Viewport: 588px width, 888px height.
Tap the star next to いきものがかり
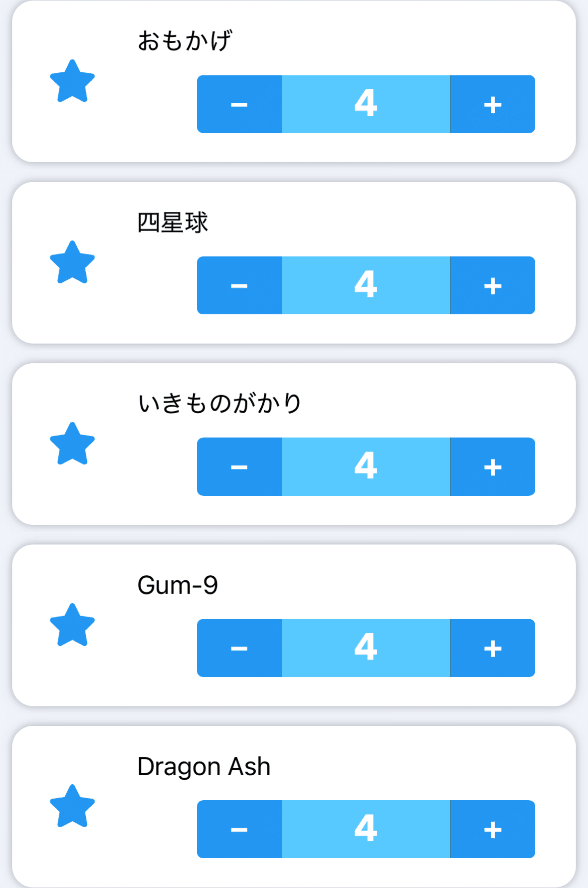72,444
